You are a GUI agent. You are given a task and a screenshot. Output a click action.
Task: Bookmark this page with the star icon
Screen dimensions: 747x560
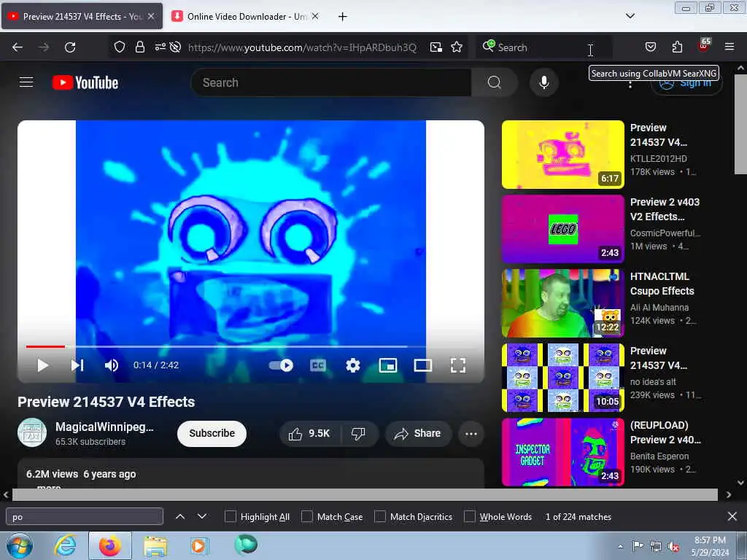(457, 47)
